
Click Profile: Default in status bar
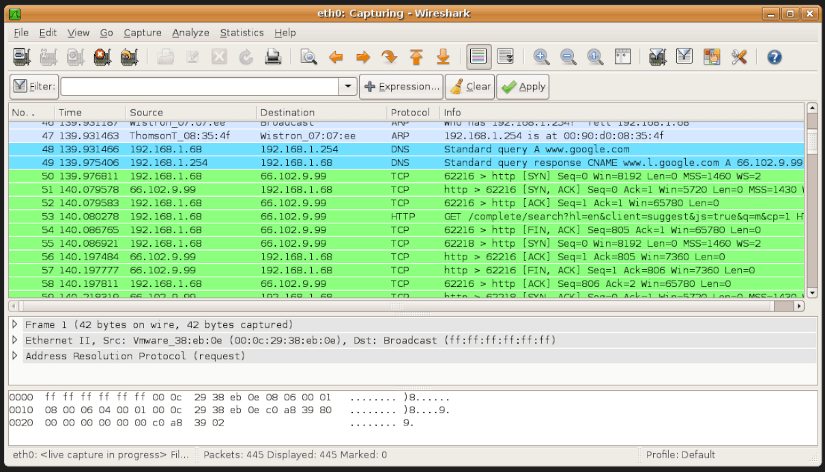pos(680,455)
